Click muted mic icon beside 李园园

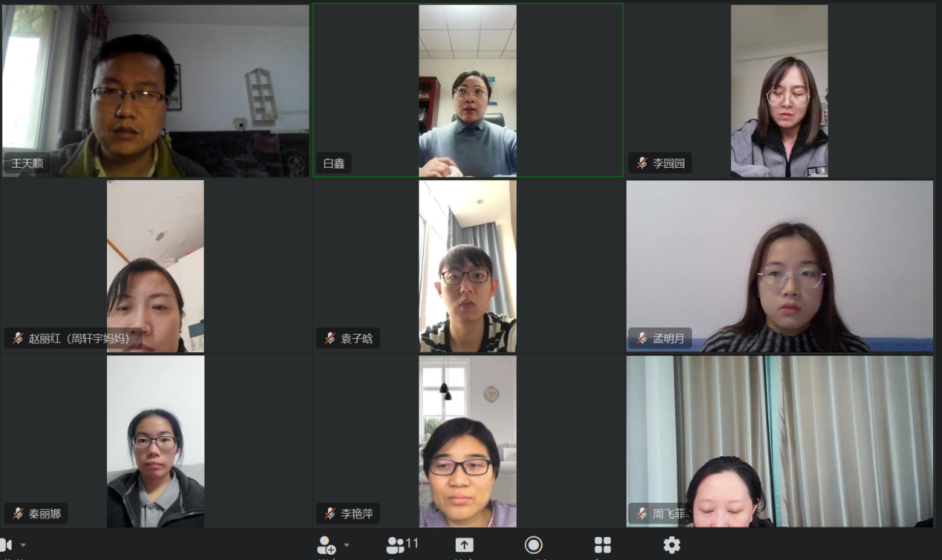641,163
